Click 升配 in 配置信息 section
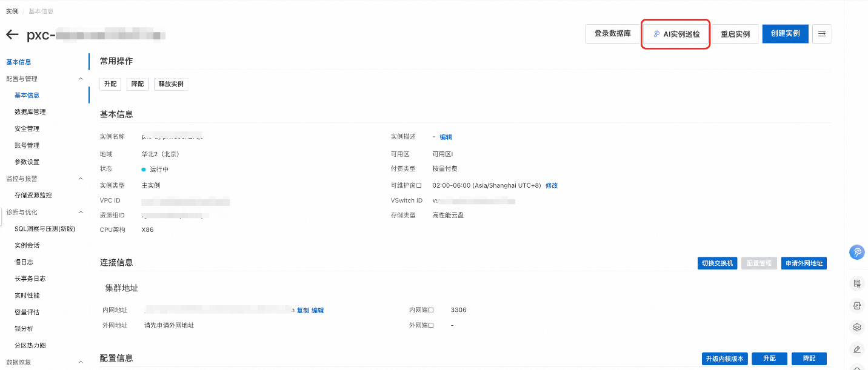 point(769,358)
